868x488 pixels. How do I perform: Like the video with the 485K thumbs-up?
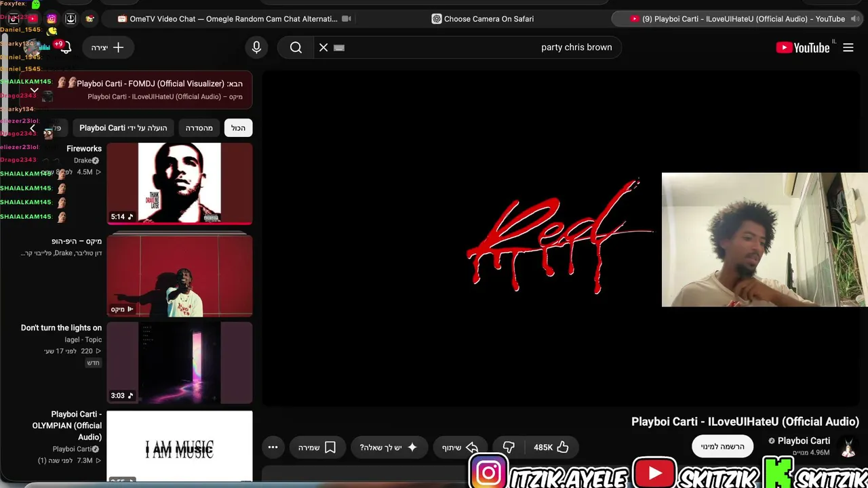point(551,447)
